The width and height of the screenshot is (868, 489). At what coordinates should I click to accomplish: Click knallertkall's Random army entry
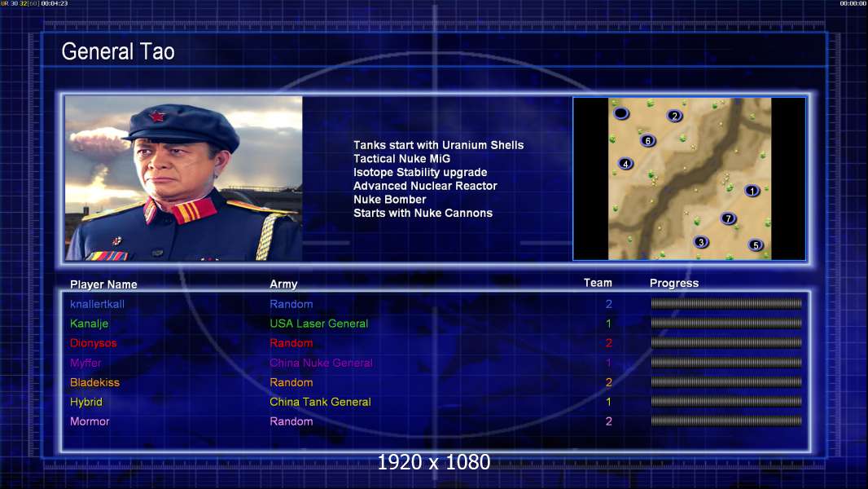click(x=292, y=304)
